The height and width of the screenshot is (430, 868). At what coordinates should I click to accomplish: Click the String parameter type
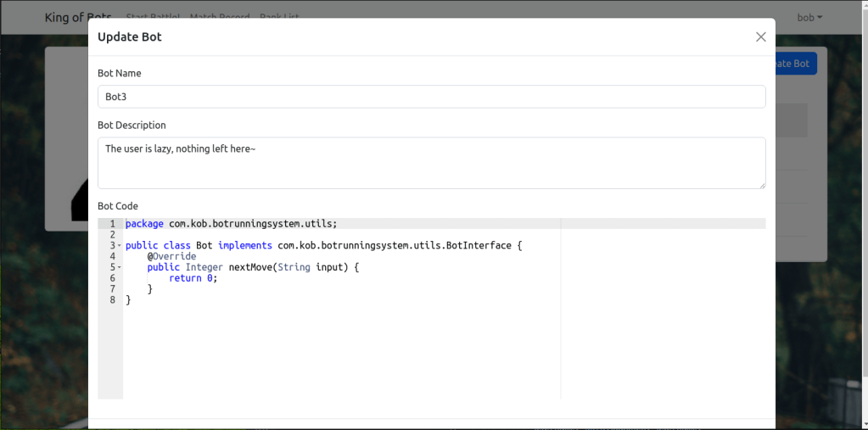294,267
